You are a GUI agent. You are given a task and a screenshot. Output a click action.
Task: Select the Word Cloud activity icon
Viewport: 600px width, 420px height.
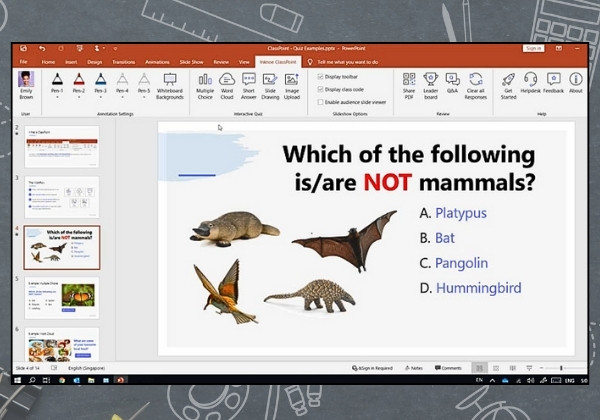(227, 86)
